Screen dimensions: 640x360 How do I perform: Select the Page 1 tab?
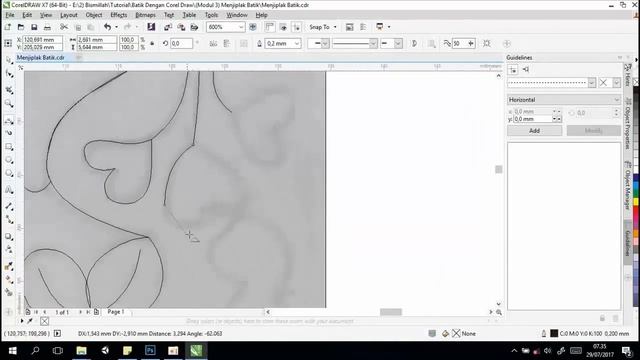click(116, 312)
